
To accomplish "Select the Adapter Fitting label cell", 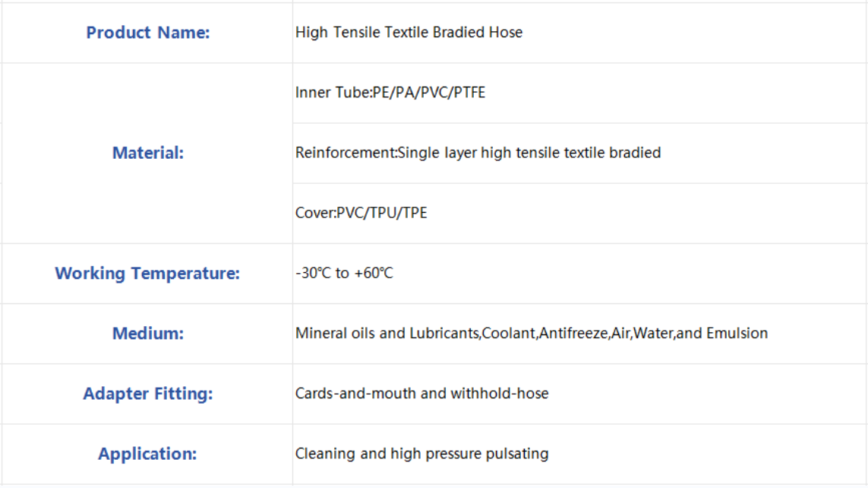I will point(147,395).
